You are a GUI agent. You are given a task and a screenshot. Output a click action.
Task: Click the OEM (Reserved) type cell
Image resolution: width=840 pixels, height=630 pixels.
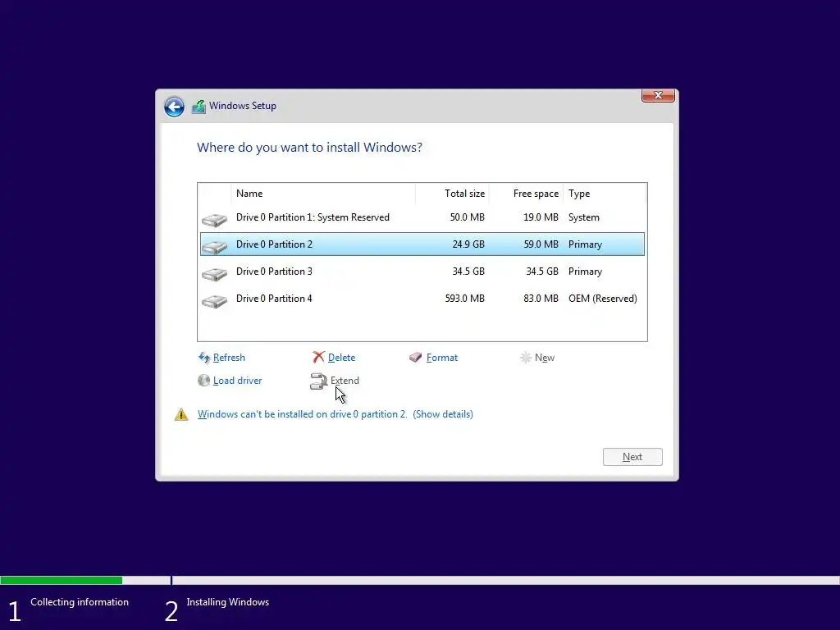click(603, 299)
